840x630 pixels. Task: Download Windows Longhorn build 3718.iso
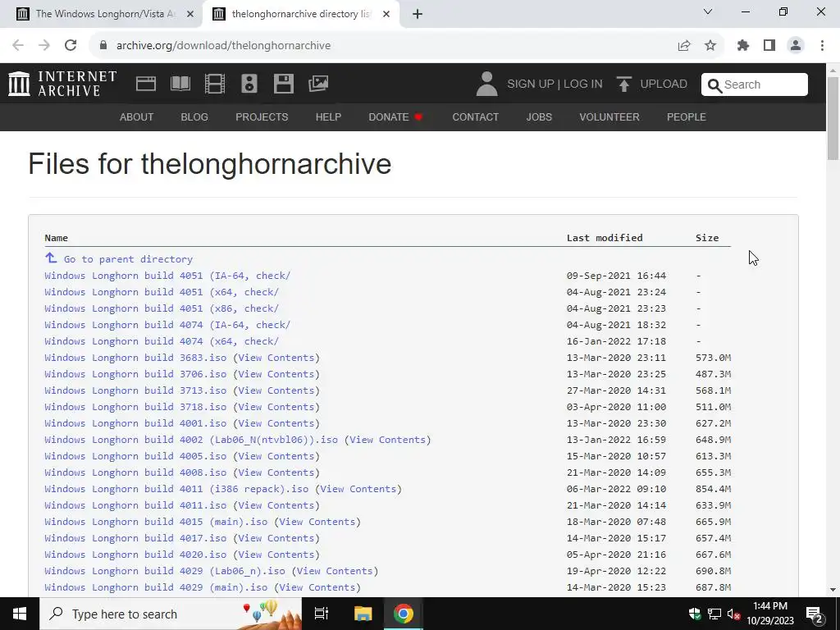pyautogui.click(x=135, y=407)
